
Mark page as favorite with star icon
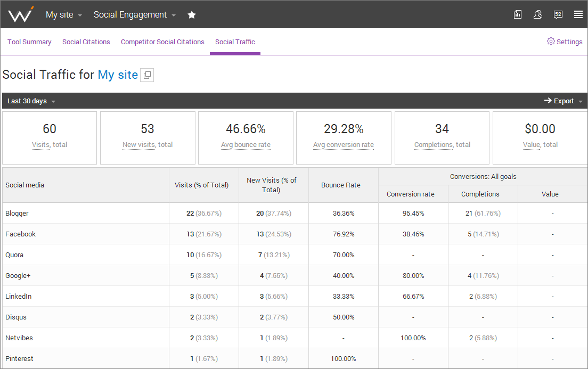192,14
